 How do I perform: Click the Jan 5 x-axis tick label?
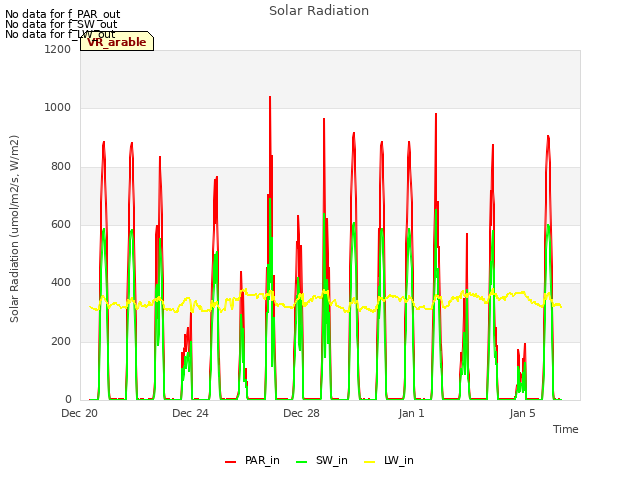point(522,413)
